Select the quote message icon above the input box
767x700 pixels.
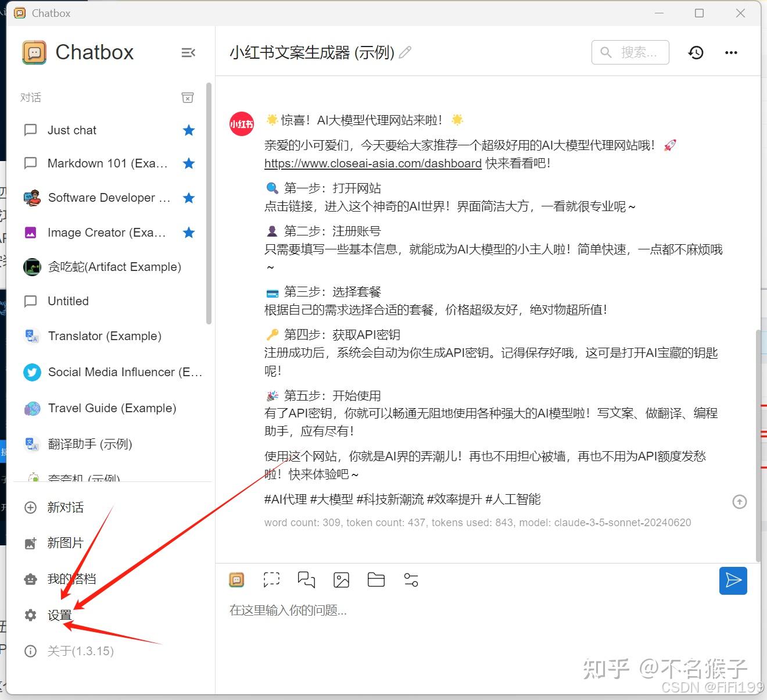(x=306, y=580)
